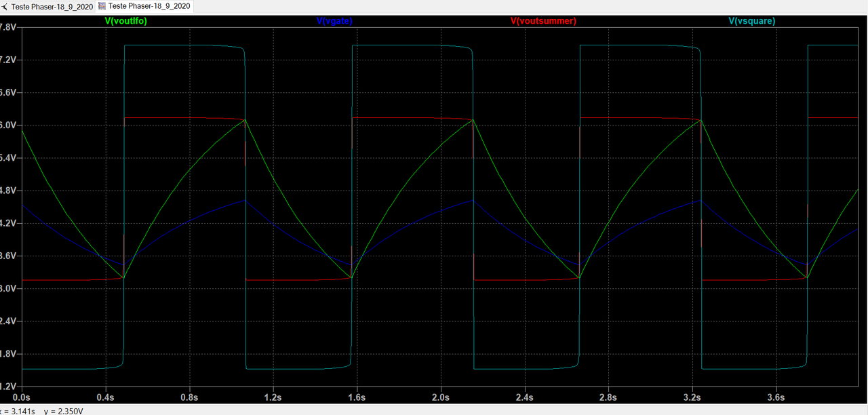The height and width of the screenshot is (415, 868).
Task: Select the active Teste Phaser-18_9_2020 waveform tab
Action: [x=145, y=6]
